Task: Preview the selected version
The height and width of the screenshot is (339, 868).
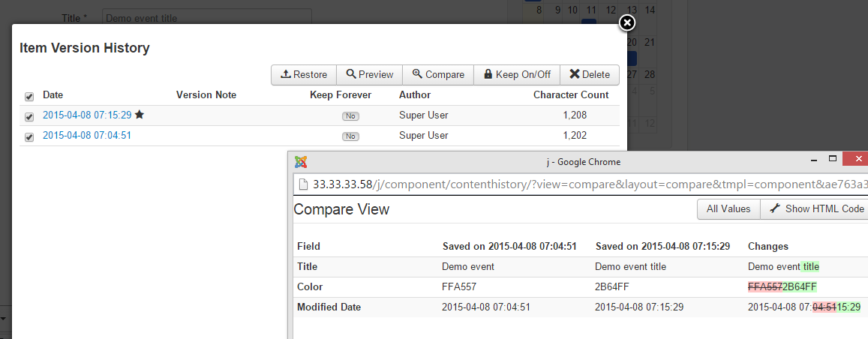Action: point(369,74)
